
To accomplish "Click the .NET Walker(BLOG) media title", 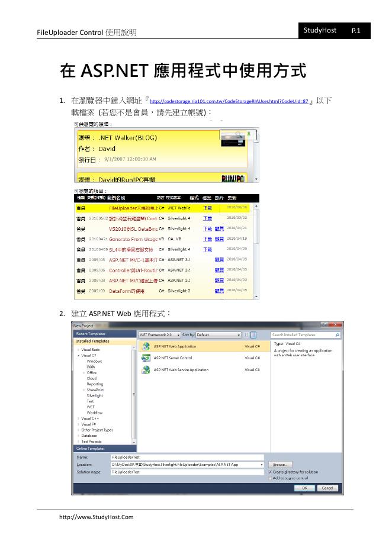I will (127, 138).
